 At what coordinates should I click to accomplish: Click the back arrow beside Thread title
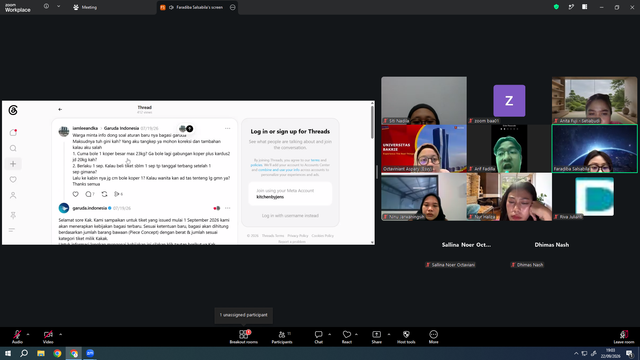[x=60, y=109]
